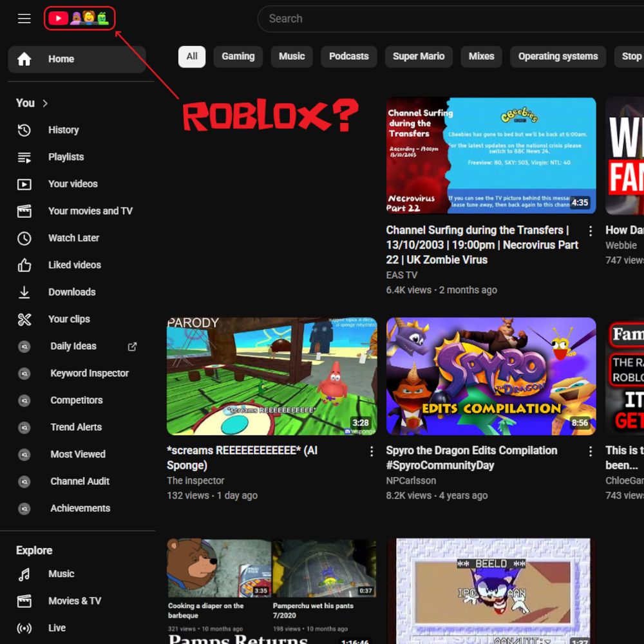Image resolution: width=644 pixels, height=644 pixels.
Task: Select the All filter chip
Action: click(192, 57)
